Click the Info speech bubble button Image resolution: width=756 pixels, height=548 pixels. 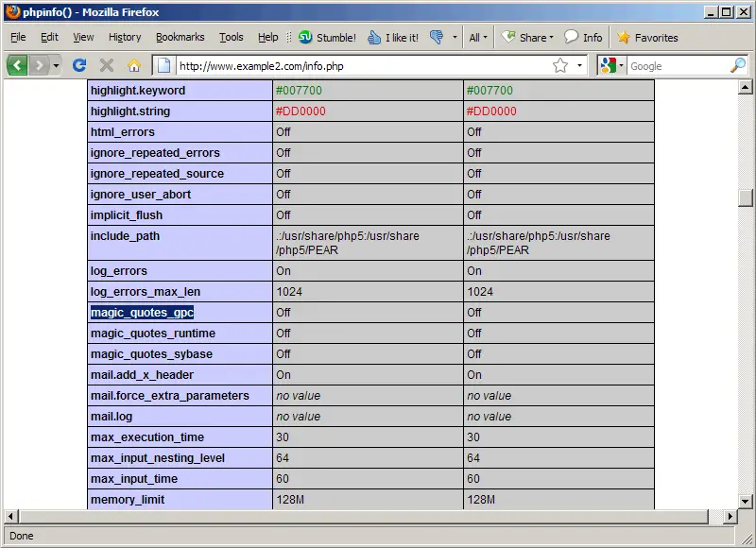pyautogui.click(x=583, y=37)
